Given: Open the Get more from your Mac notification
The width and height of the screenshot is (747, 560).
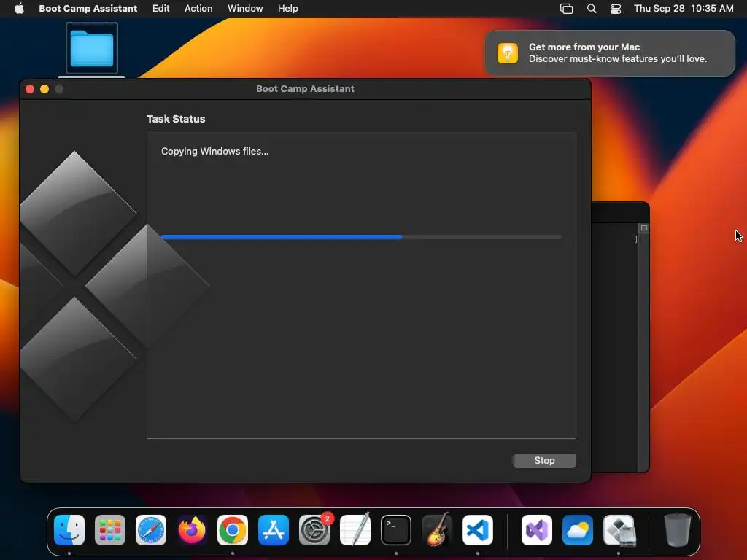Looking at the screenshot, I should click(609, 52).
